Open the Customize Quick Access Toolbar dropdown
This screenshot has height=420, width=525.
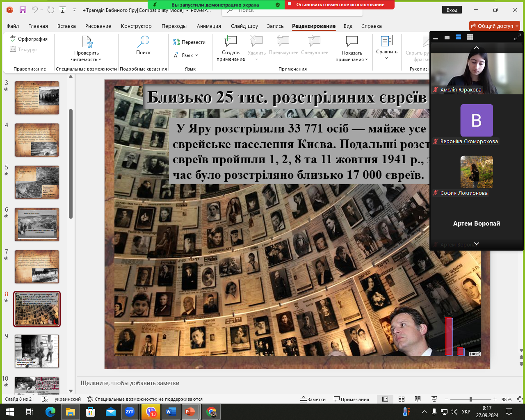click(74, 10)
